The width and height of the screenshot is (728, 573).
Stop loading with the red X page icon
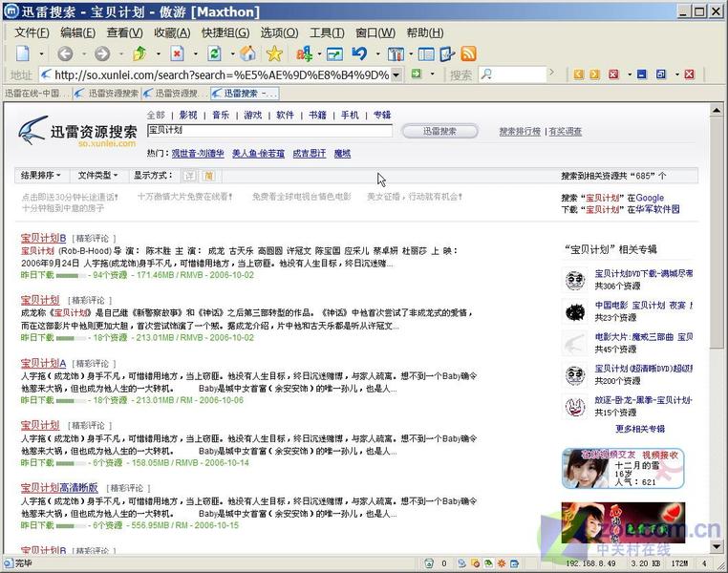tap(177, 53)
